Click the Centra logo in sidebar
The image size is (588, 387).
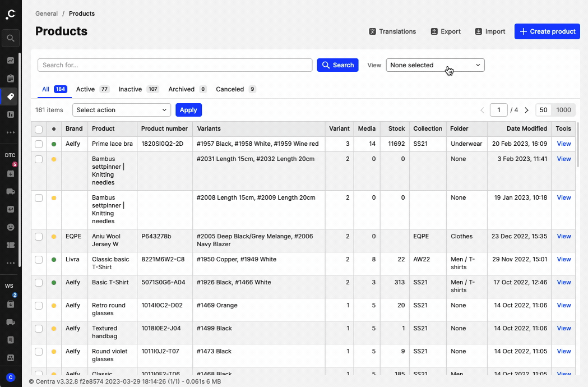pos(11,15)
